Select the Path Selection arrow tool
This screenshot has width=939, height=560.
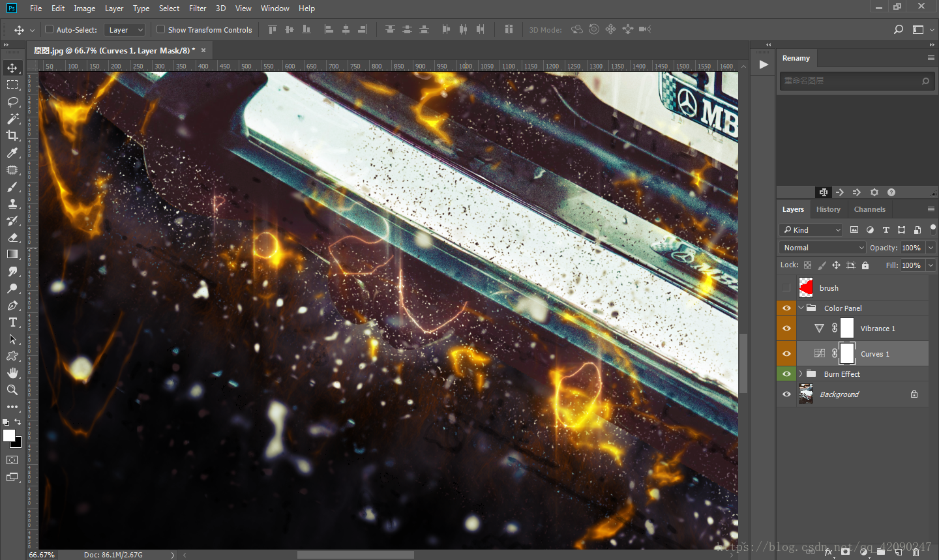pyautogui.click(x=12, y=339)
